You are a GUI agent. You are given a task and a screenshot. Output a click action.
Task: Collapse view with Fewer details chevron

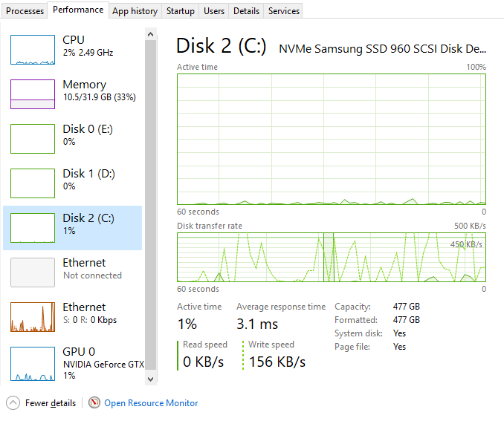click(x=13, y=403)
